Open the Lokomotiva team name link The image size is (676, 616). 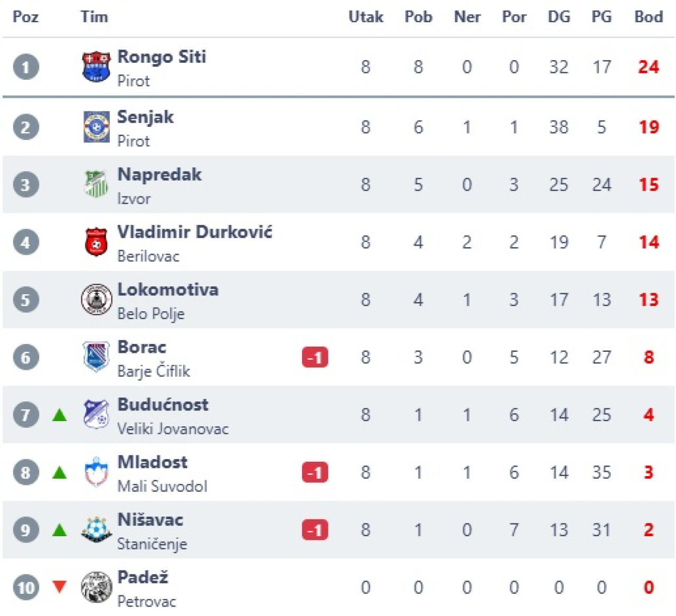pyautogui.click(x=167, y=290)
